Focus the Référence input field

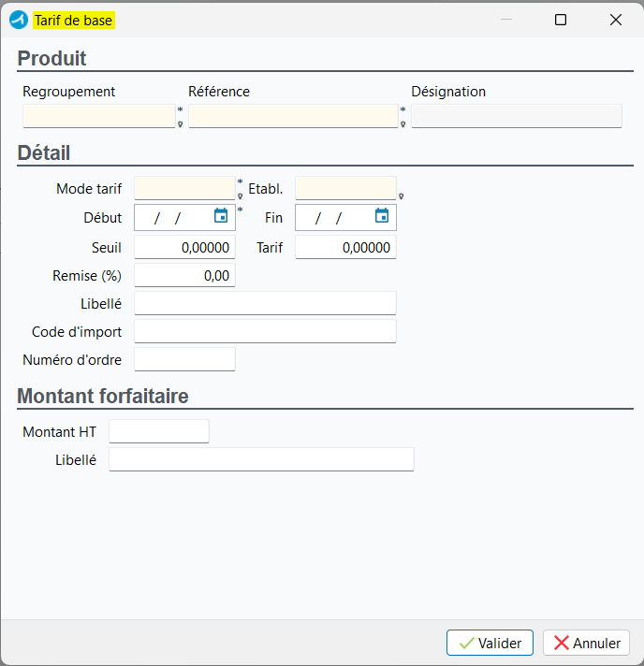point(293,116)
